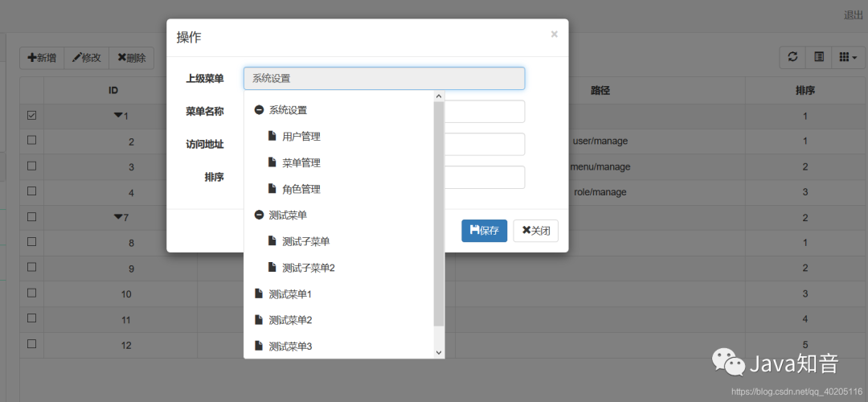Collapse the 测试菜单 tree node

[x=259, y=215]
